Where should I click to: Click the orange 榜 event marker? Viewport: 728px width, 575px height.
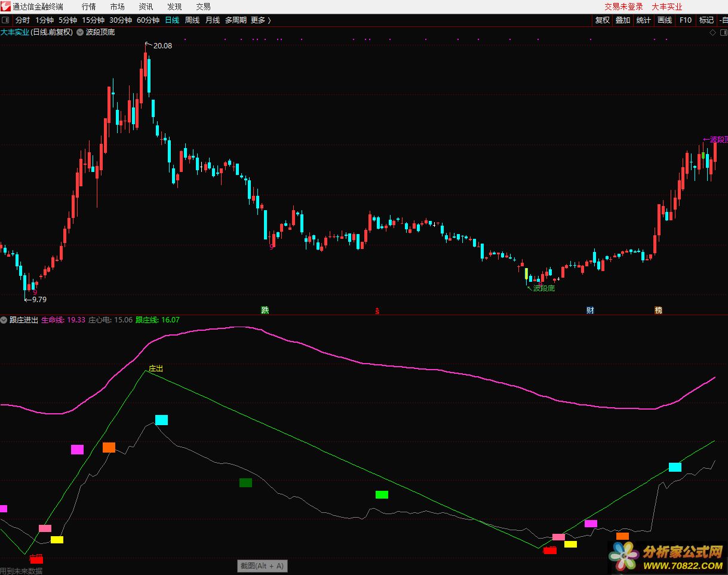658,310
